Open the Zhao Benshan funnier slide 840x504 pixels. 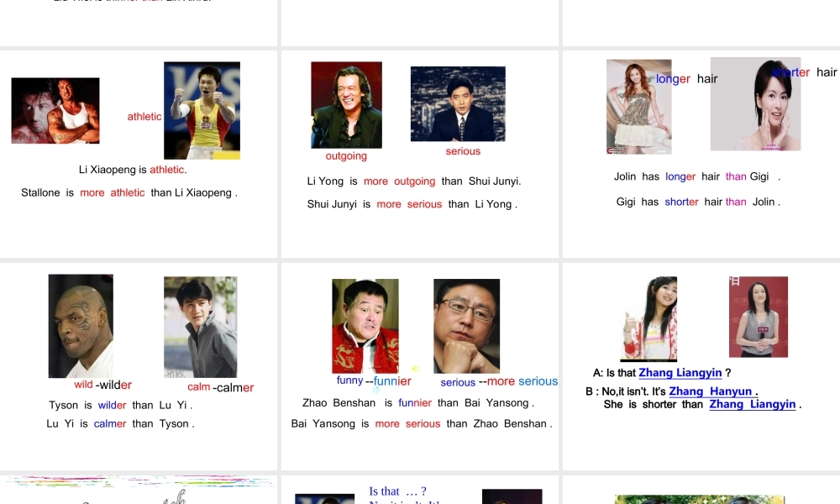[x=419, y=366]
